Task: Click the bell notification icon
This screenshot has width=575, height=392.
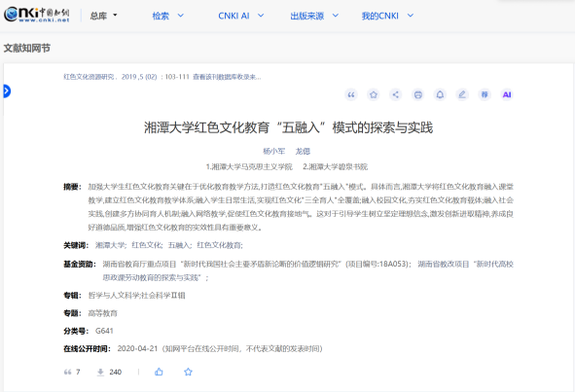Action: click(x=440, y=95)
